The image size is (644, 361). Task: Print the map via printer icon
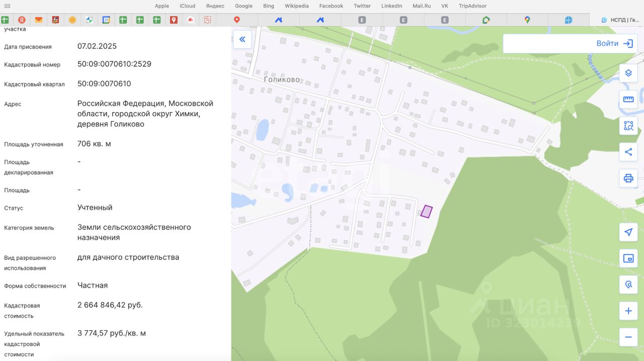pyautogui.click(x=628, y=178)
